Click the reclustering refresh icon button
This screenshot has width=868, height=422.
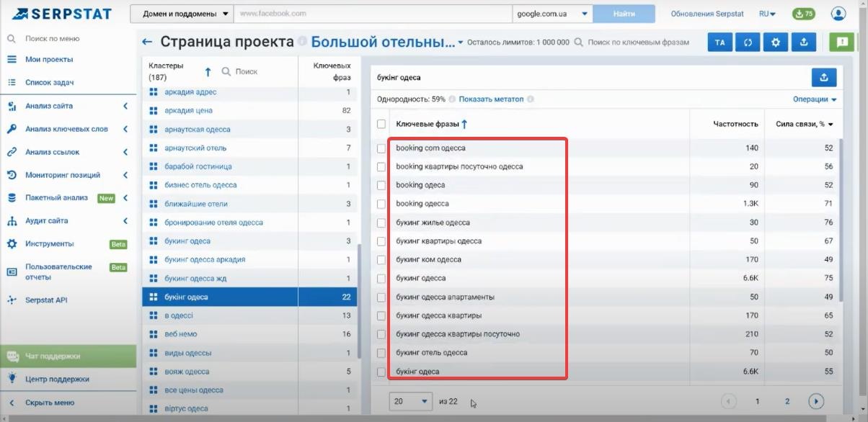[x=748, y=42]
